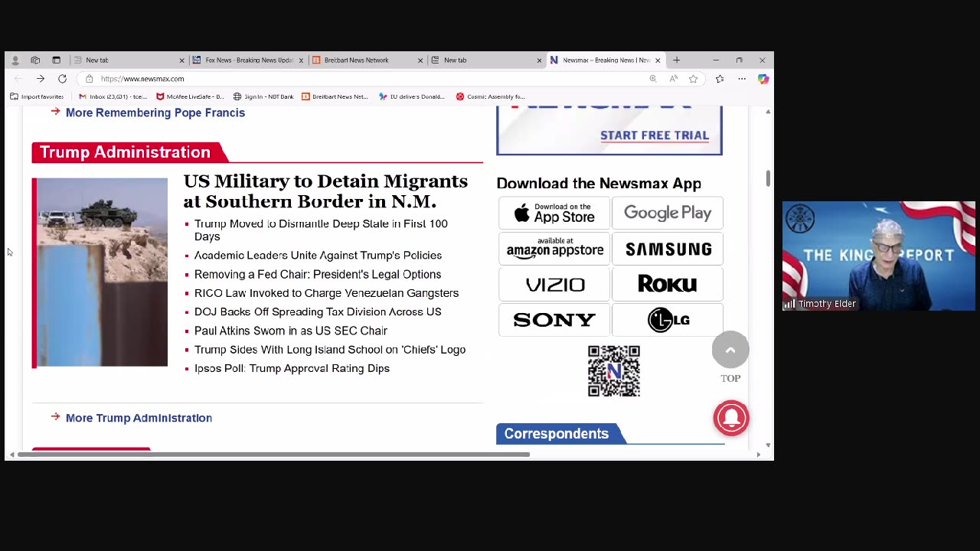Viewport: 980px width, 551px height.
Task: Click the VIZIO badge
Action: [x=554, y=284]
